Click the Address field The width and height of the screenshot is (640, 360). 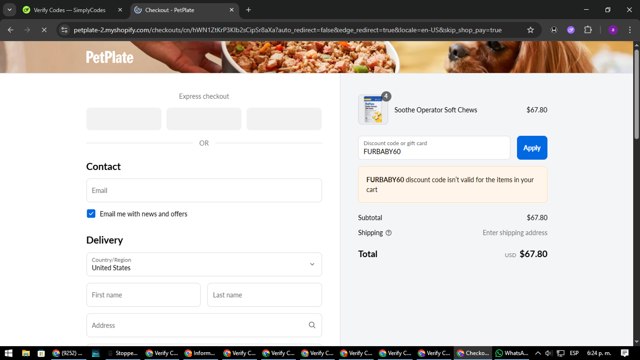point(204,325)
